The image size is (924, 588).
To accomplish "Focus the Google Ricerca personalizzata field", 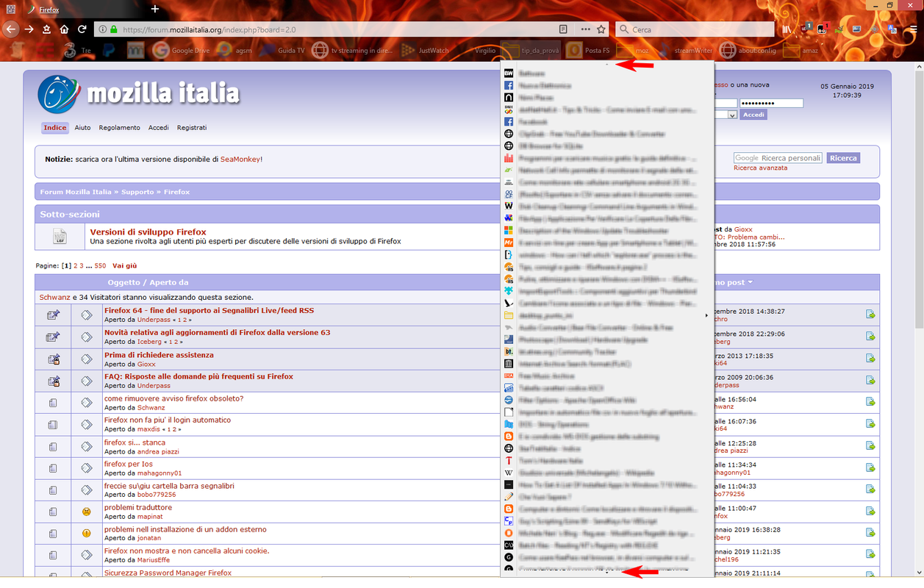I will point(778,158).
